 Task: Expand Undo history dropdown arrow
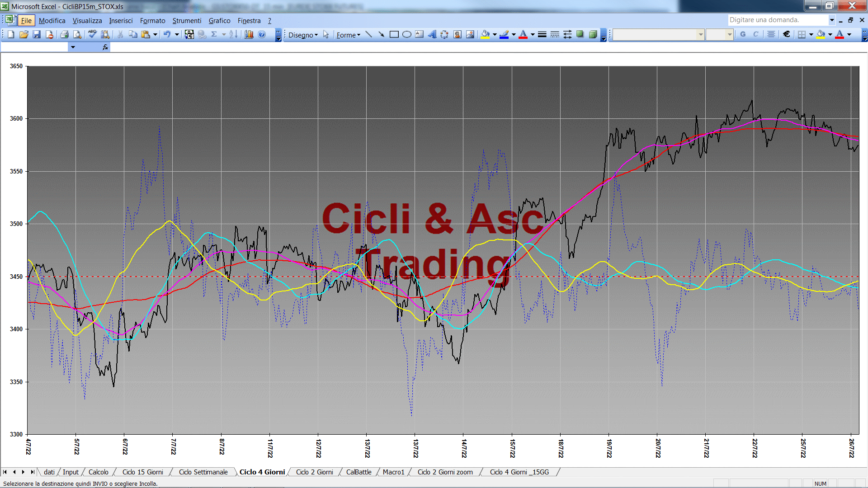(177, 34)
